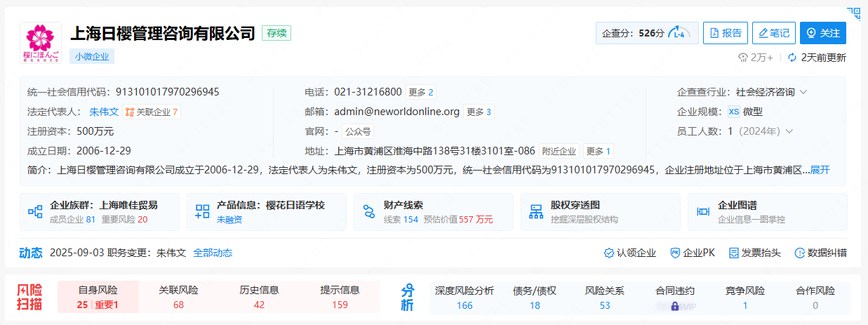Screen dimensions: 868x325
Task: Click 预估价值 557 万元 text
Action: [458, 220]
